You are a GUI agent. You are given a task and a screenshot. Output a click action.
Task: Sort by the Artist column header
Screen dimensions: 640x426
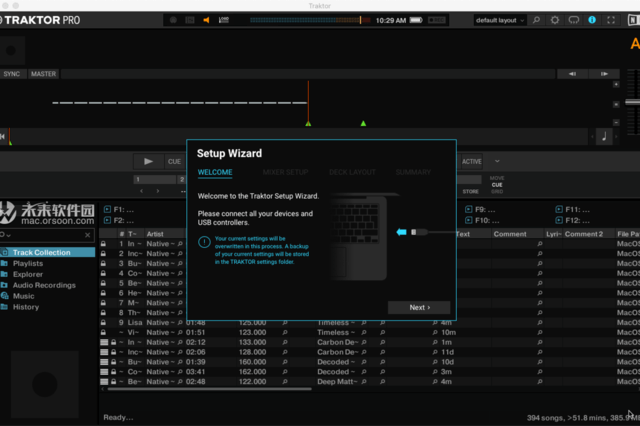point(155,234)
